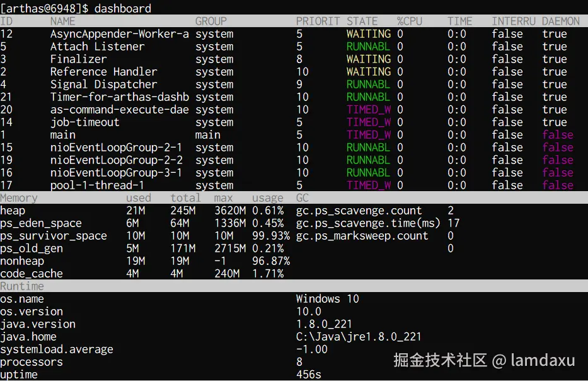Select the ps_survivor_space row label
Viewport: 588px width, 381px height.
[x=54, y=236]
